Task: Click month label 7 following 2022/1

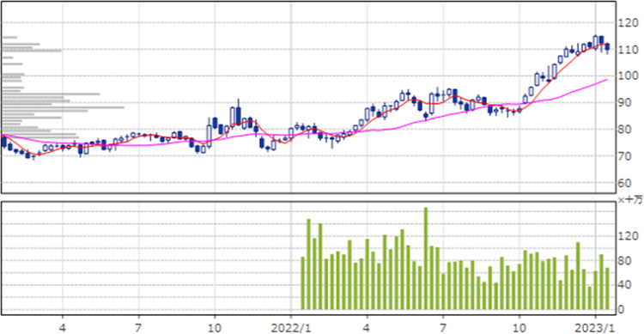Action: (443, 328)
